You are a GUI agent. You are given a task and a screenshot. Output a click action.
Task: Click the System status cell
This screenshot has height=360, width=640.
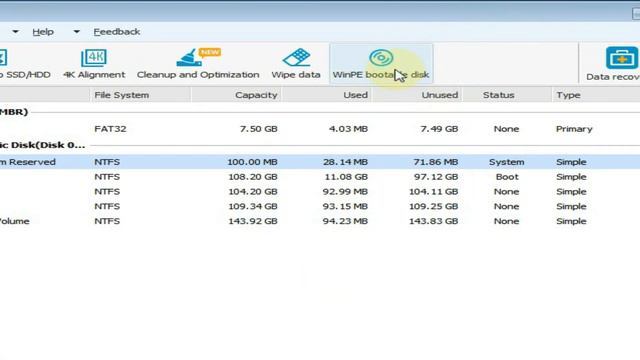pyautogui.click(x=507, y=162)
